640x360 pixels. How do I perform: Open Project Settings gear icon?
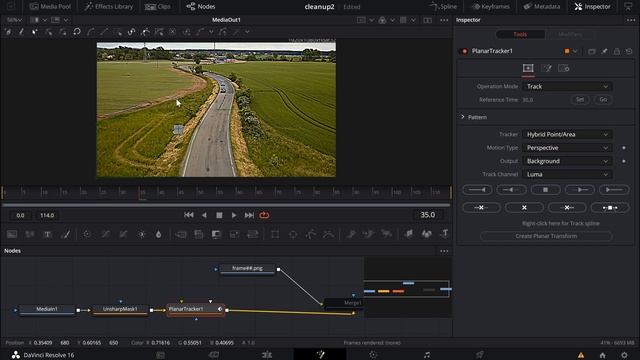click(624, 355)
